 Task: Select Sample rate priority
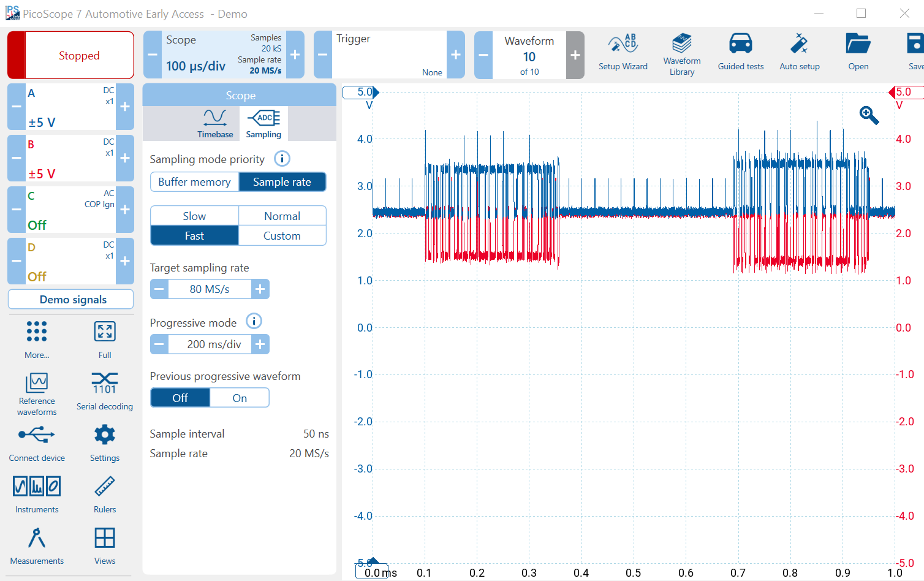[282, 182]
